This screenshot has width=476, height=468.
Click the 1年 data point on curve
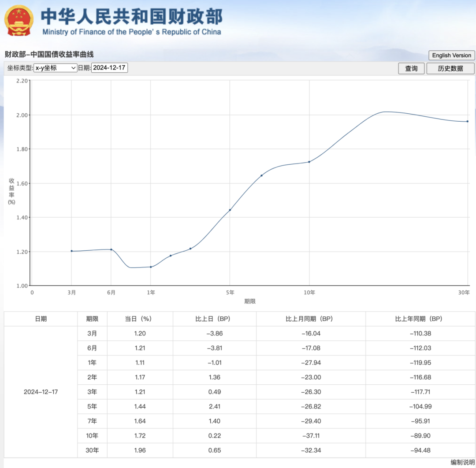(151, 267)
